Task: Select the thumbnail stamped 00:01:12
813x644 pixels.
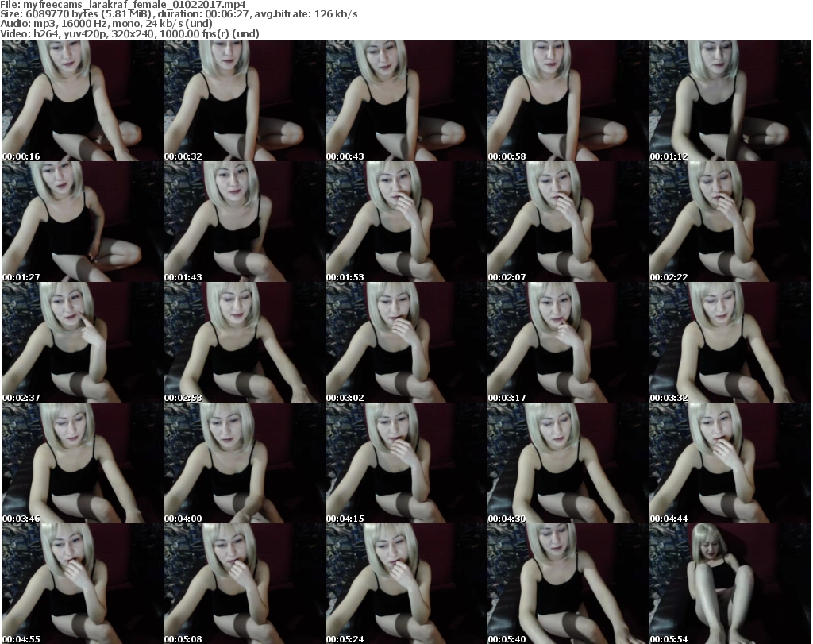Action: click(730, 101)
